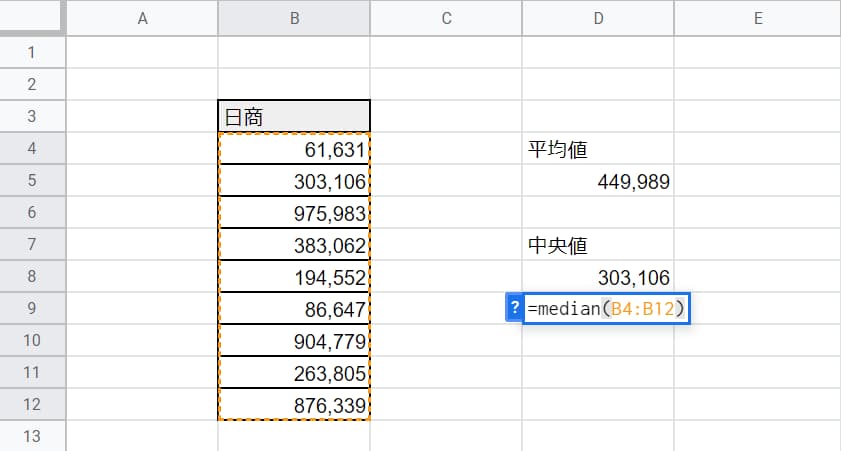Select column E header
The width and height of the screenshot is (841, 451).
757,18
